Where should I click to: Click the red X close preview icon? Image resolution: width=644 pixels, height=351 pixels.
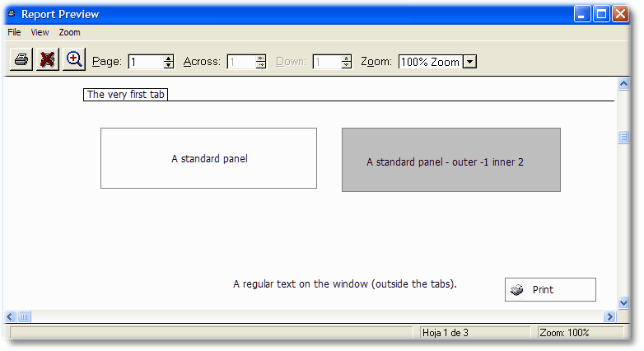(48, 59)
